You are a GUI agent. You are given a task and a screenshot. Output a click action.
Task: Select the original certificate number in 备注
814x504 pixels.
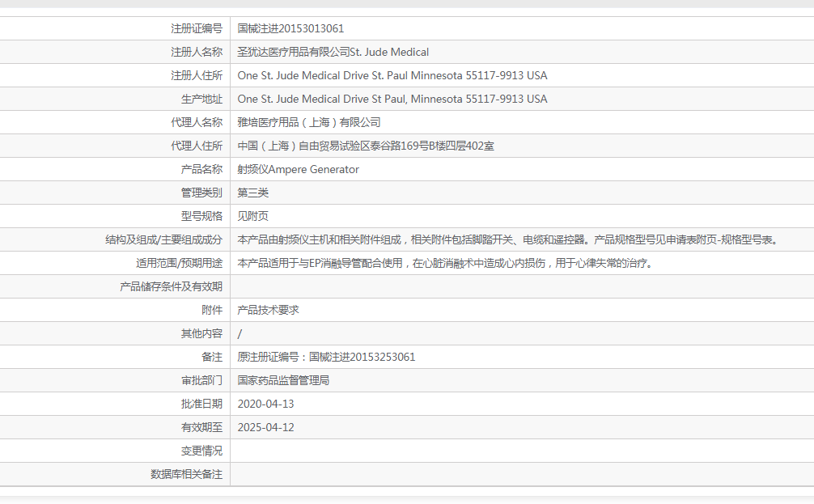click(x=328, y=356)
